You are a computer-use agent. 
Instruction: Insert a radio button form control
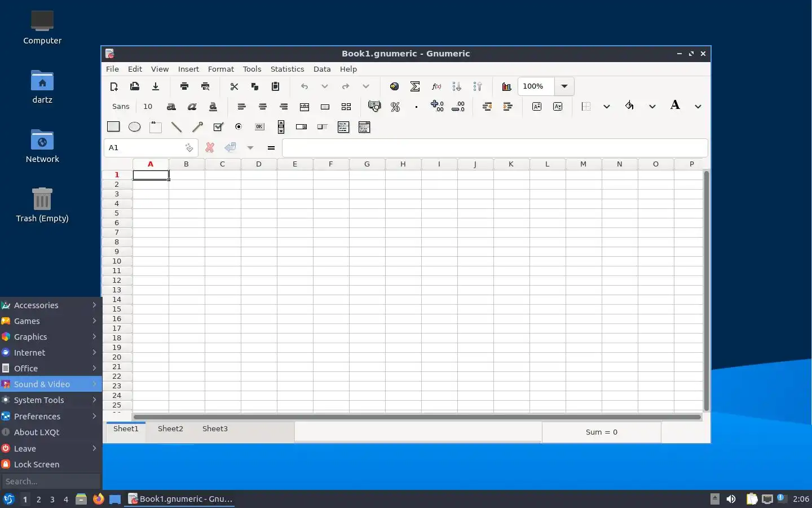[239, 127]
